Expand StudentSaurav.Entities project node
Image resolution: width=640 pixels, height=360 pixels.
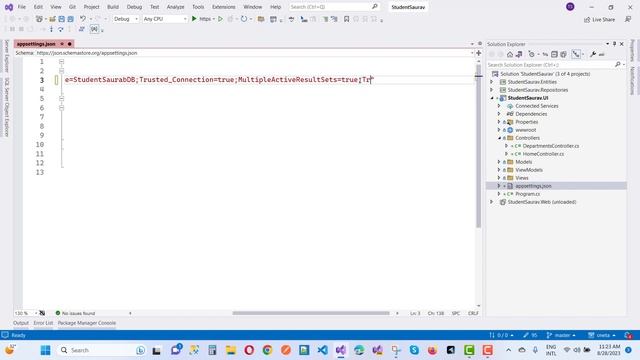(492, 82)
